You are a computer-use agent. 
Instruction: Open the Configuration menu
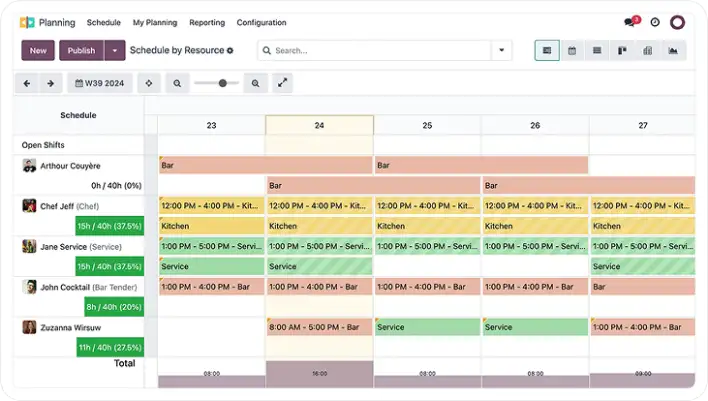pyautogui.click(x=261, y=22)
